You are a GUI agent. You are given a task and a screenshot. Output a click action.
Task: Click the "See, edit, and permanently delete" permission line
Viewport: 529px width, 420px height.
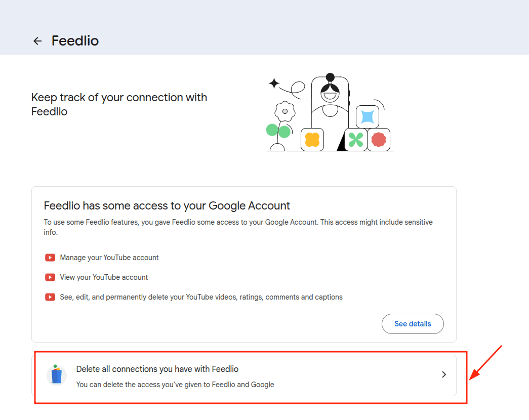201,297
